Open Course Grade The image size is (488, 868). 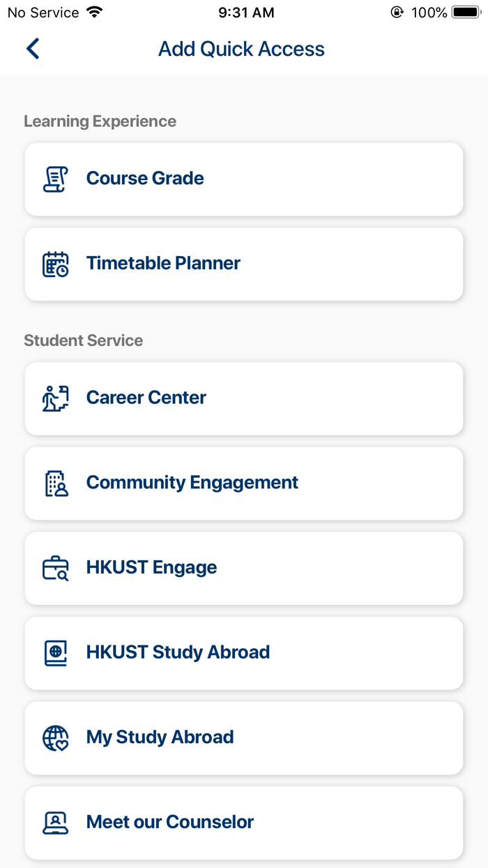pyautogui.click(x=244, y=179)
